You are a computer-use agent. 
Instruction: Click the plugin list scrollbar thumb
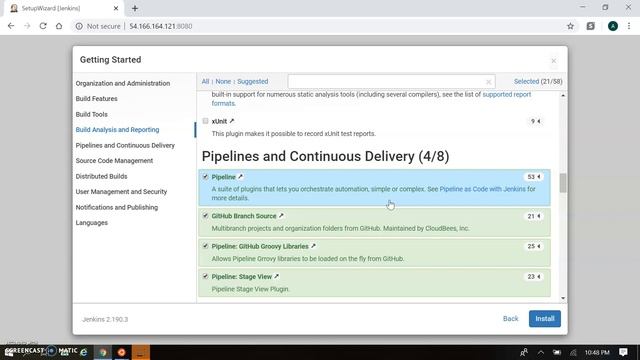pos(563,183)
